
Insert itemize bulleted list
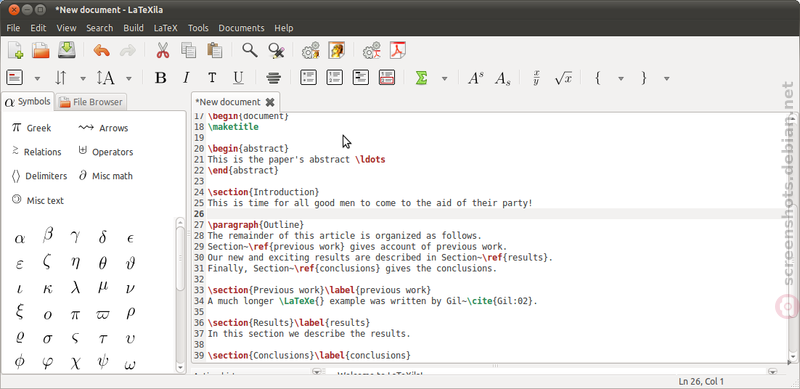pyautogui.click(x=308, y=78)
